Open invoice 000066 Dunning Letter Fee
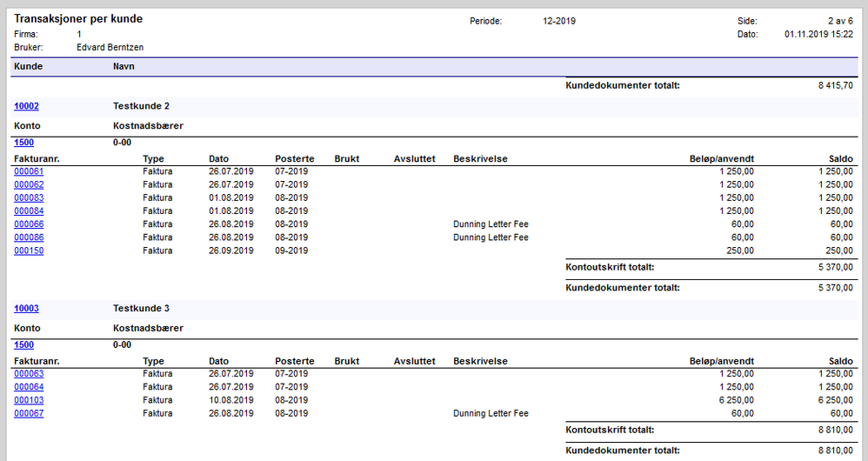This screenshot has height=461, width=868. coord(29,224)
